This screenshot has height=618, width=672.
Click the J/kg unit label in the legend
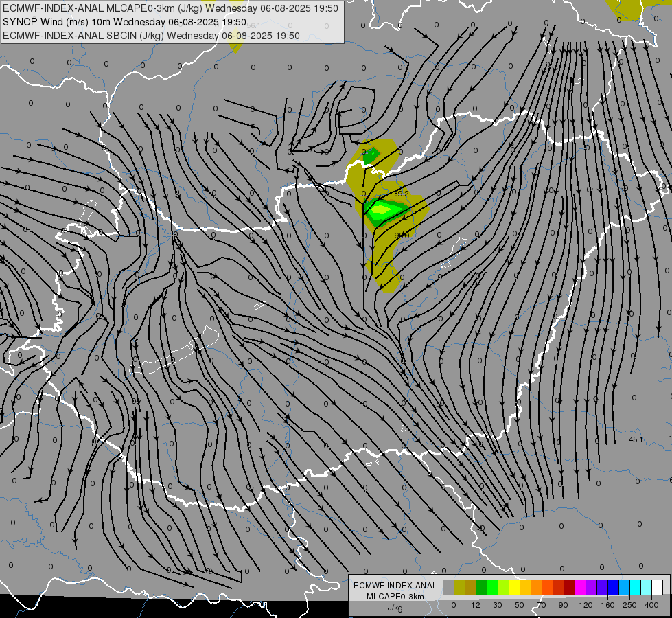point(395,608)
